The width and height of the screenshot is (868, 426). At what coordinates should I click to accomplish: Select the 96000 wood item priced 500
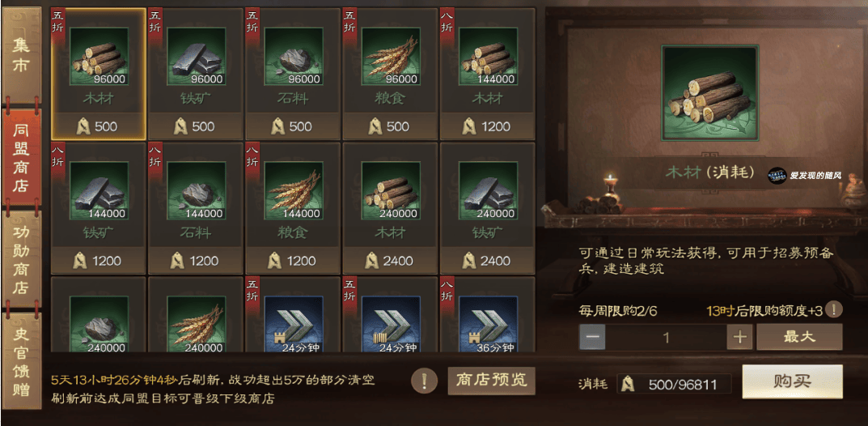point(99,74)
